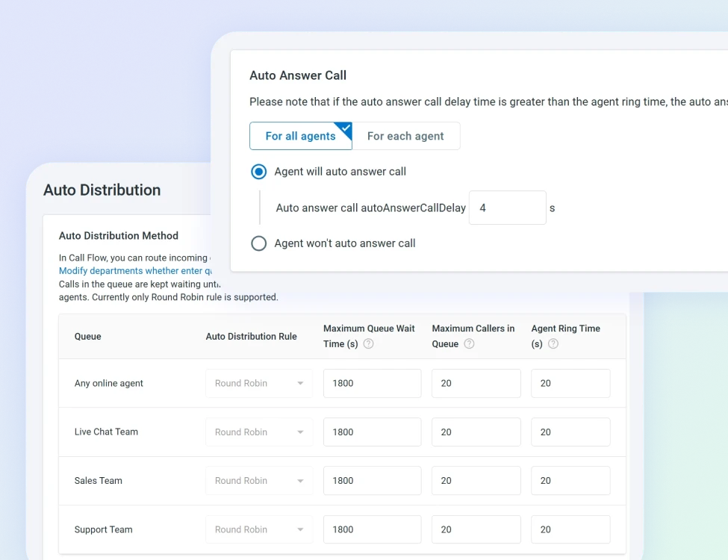Click Agent Ring Time field for Support Team
The width and height of the screenshot is (728, 560).
[x=570, y=529]
